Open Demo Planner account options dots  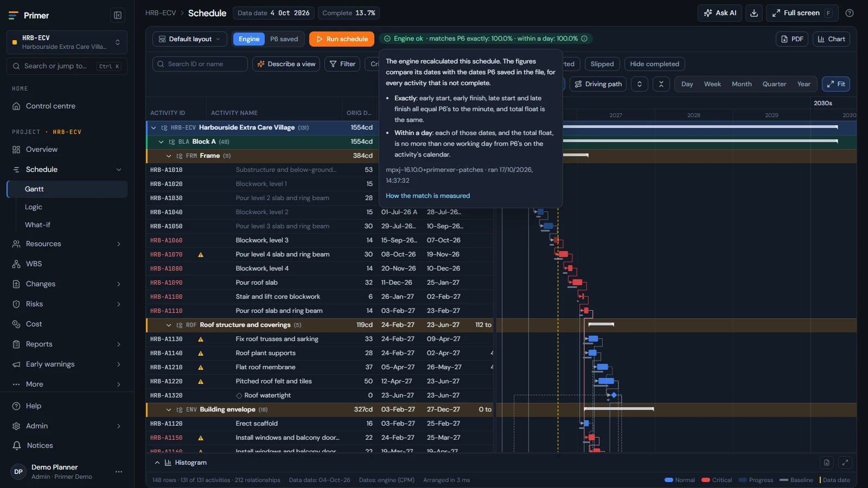119,472
